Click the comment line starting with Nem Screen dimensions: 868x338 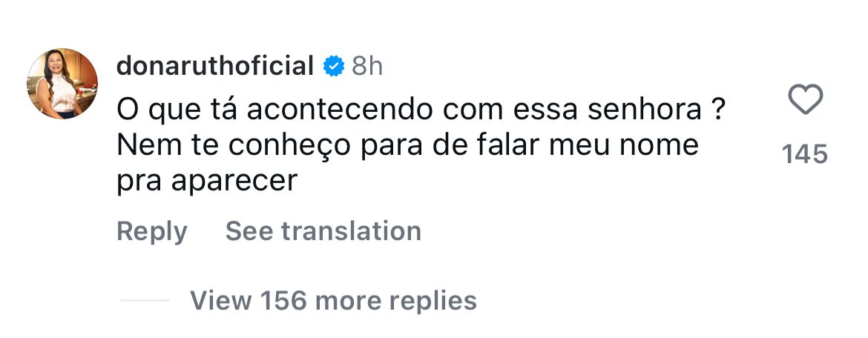tap(407, 145)
